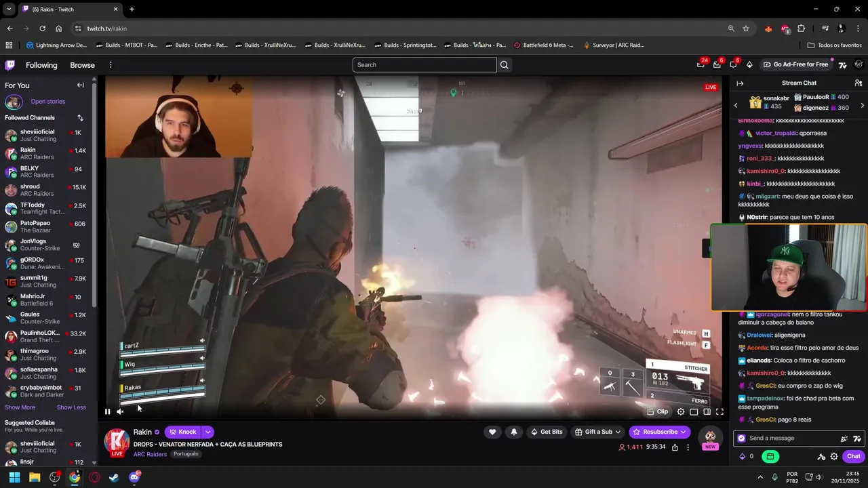Click the Clip button on player

(658, 411)
